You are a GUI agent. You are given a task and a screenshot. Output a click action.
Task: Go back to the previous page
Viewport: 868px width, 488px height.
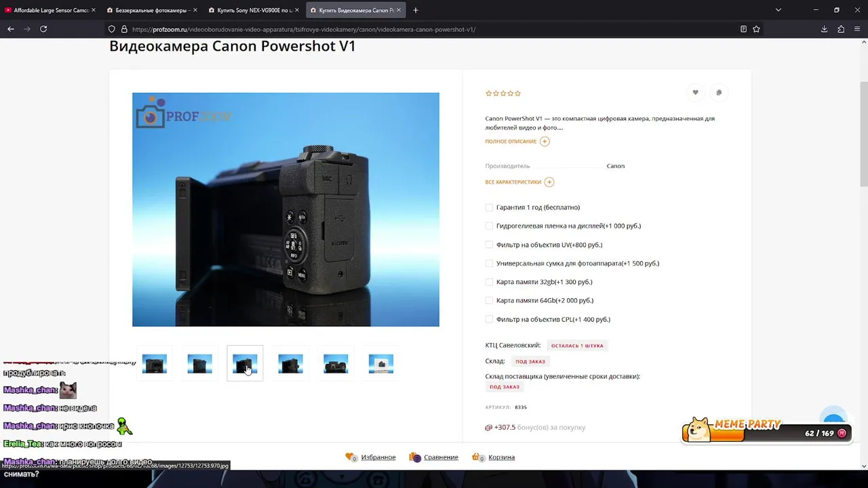tap(10, 29)
